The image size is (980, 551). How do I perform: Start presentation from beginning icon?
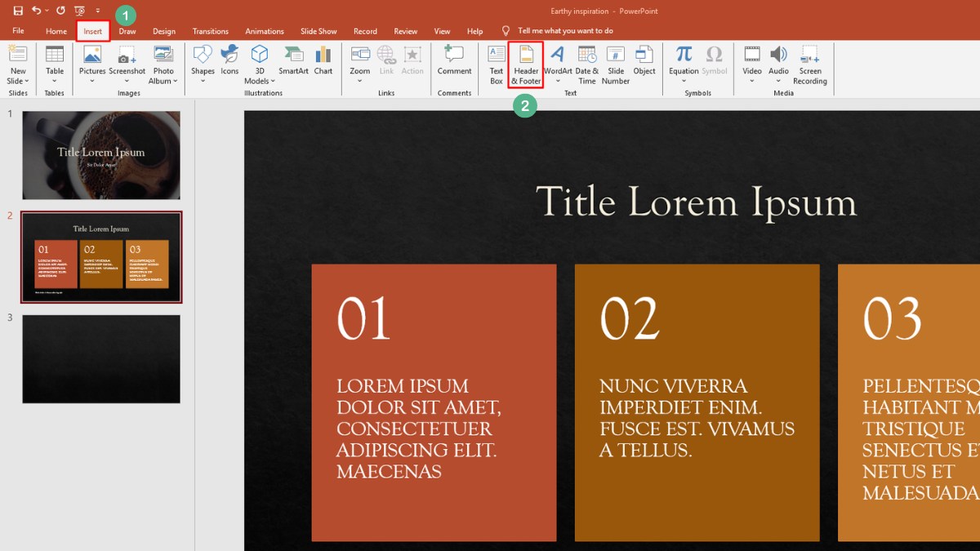(79, 11)
